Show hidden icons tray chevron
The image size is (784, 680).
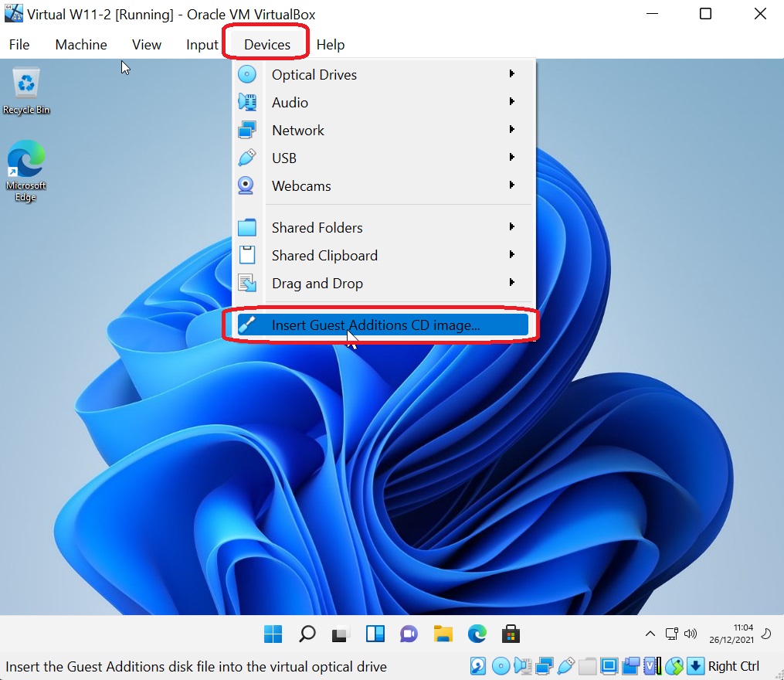[650, 634]
